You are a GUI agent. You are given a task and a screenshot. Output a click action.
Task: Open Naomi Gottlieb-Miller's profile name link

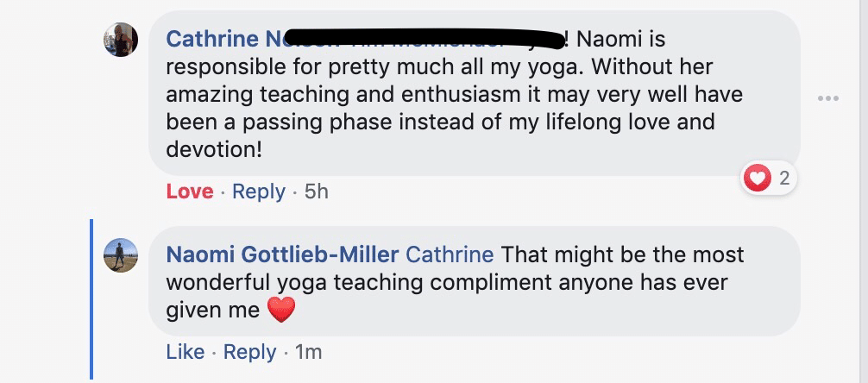tap(282, 255)
